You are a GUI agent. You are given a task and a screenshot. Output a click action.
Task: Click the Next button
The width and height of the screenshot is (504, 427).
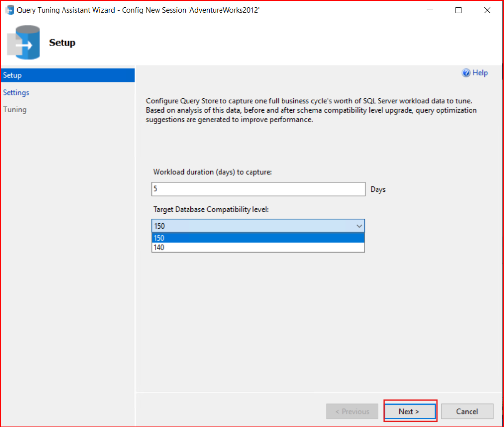(410, 411)
